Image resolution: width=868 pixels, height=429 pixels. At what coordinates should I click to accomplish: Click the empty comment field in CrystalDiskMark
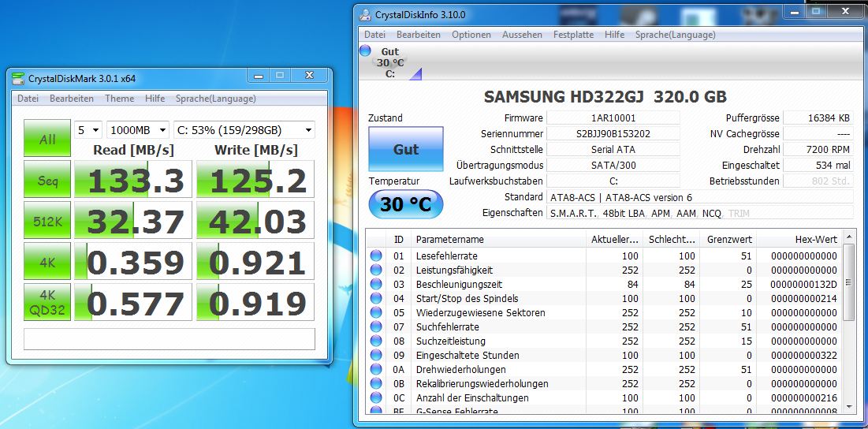pyautogui.click(x=170, y=339)
